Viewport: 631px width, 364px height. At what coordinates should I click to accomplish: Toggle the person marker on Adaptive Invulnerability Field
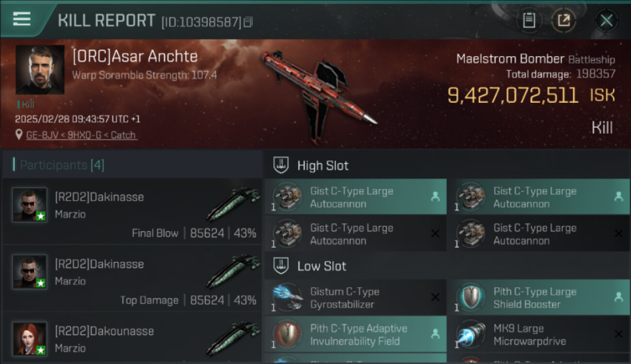435,334
